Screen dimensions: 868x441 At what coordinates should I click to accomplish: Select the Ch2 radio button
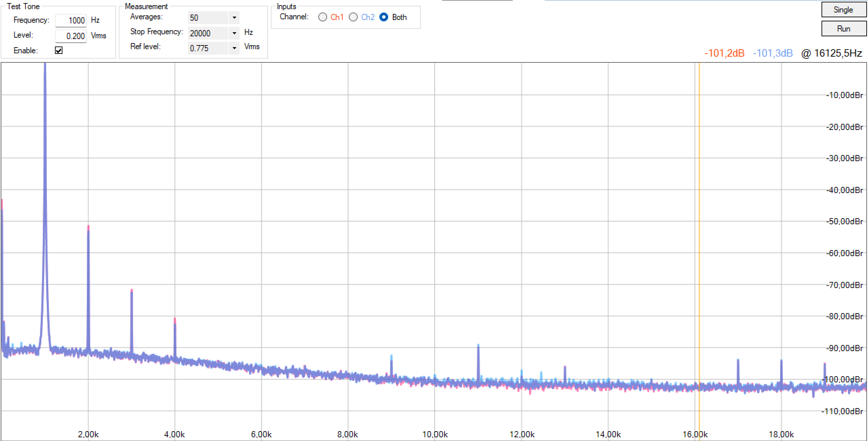[x=353, y=17]
